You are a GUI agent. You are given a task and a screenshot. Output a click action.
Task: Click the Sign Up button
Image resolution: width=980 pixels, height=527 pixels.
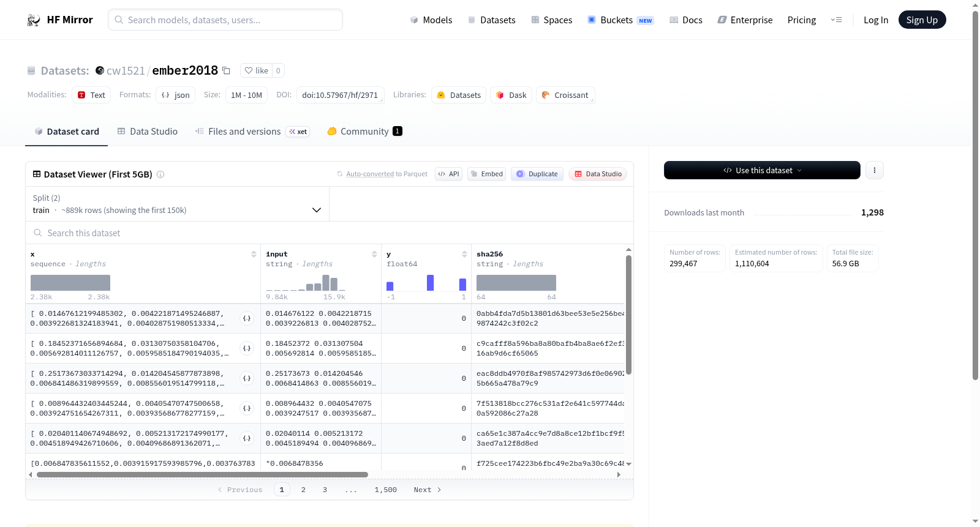[x=922, y=20]
